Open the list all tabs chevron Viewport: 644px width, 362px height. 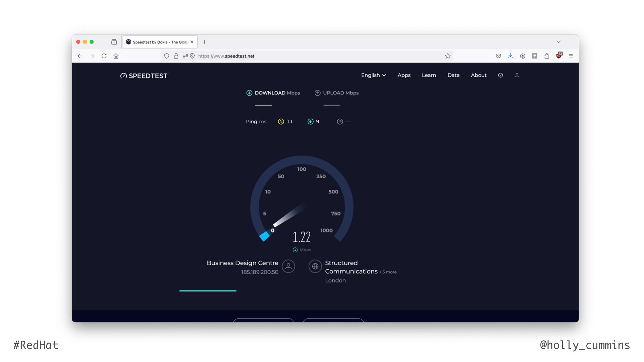[x=558, y=42]
